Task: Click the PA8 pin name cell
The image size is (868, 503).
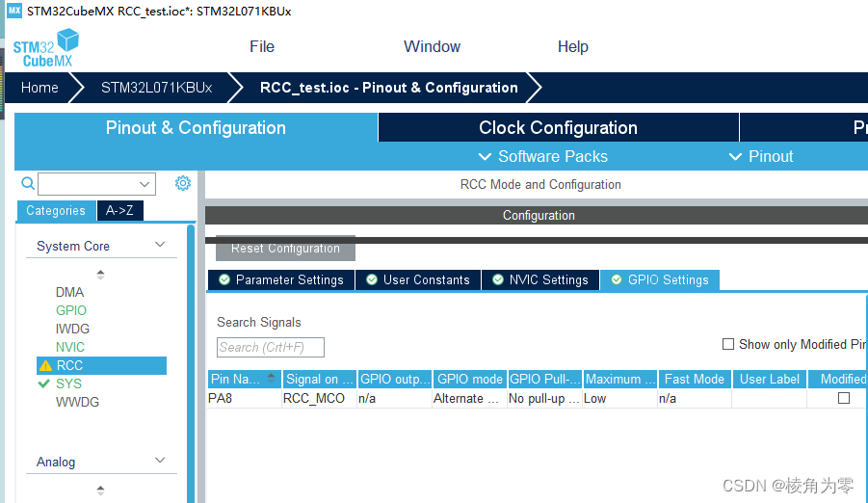Action: coord(244,398)
